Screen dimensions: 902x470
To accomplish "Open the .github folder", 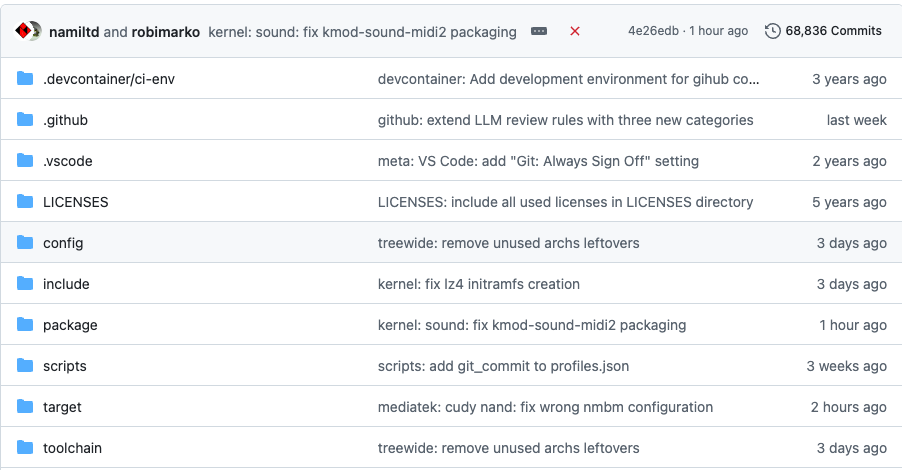I will (66, 120).
